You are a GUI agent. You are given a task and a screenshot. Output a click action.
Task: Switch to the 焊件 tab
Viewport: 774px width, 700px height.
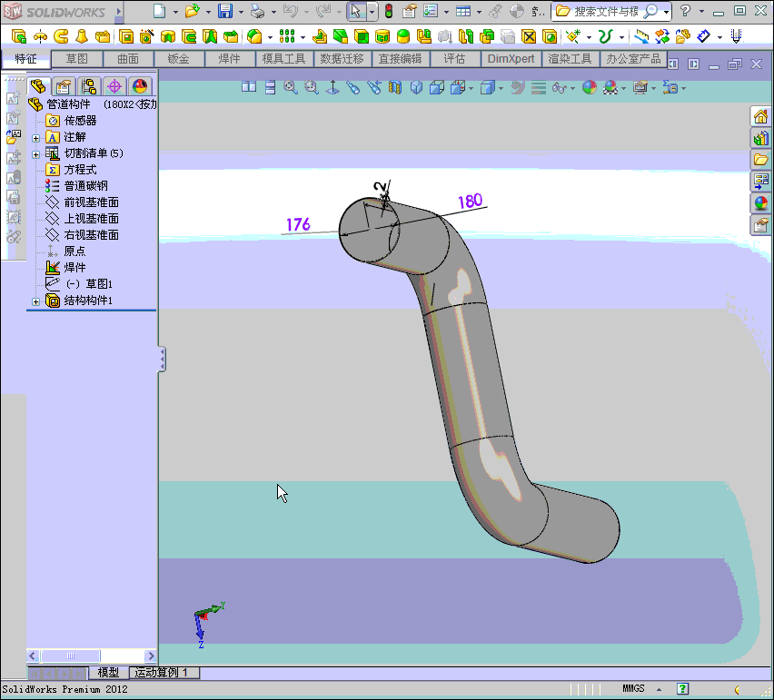click(x=230, y=59)
